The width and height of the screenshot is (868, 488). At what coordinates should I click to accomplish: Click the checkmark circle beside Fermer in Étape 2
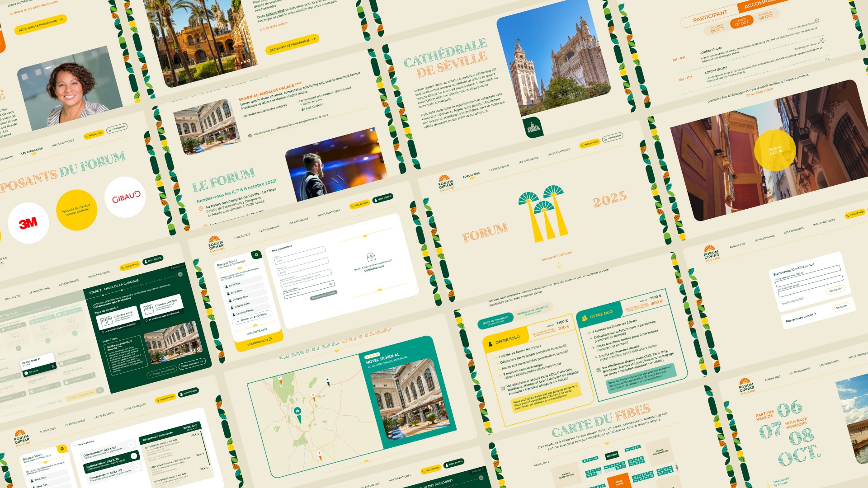(180, 274)
